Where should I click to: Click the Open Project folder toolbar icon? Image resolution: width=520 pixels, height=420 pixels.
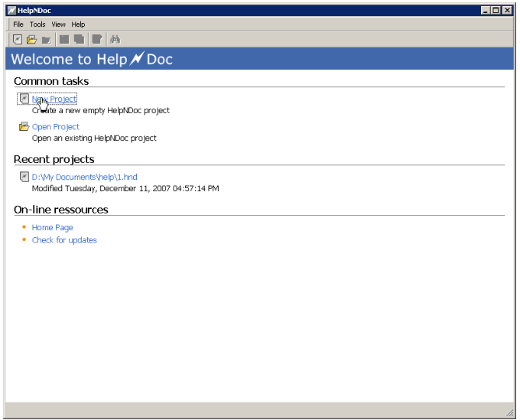pyautogui.click(x=32, y=40)
